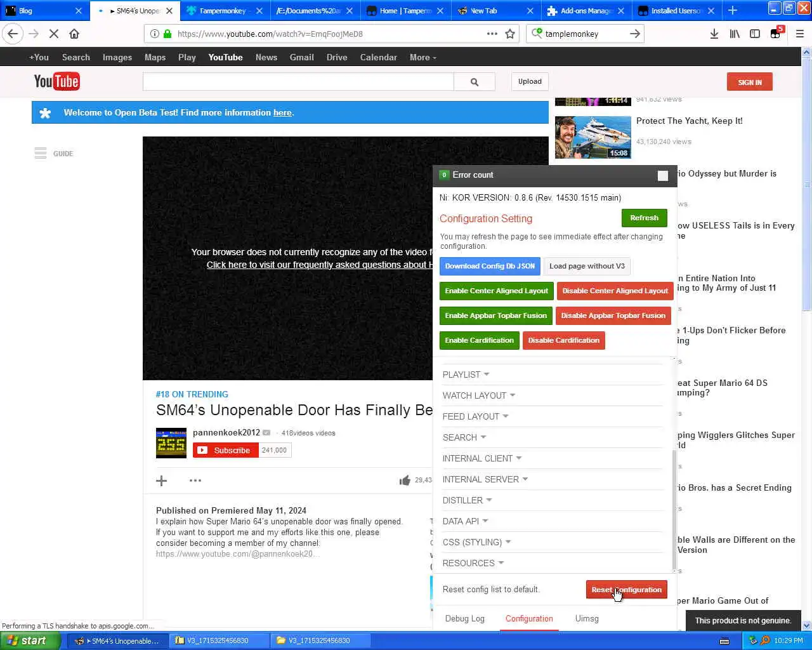
Task: Disable Cardification
Action: pyautogui.click(x=563, y=340)
